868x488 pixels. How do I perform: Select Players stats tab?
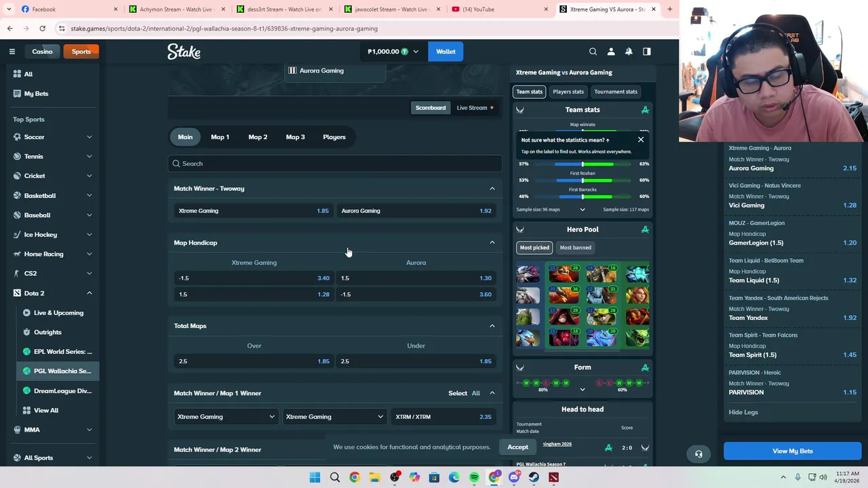point(568,91)
